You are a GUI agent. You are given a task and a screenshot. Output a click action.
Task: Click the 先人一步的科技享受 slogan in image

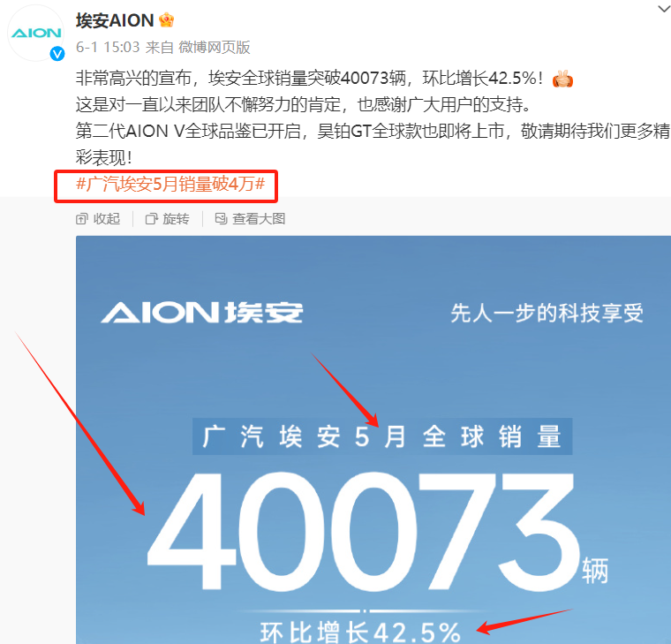(x=547, y=313)
